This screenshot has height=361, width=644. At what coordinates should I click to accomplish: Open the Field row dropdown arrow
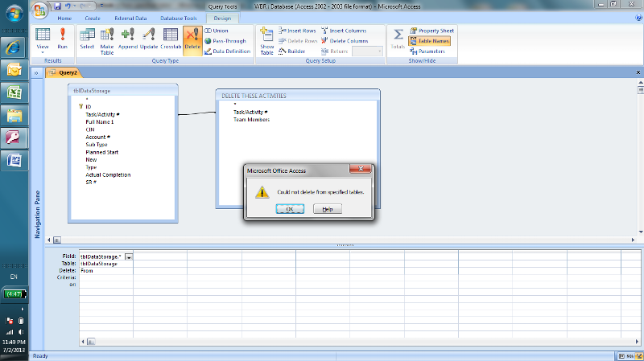129,256
